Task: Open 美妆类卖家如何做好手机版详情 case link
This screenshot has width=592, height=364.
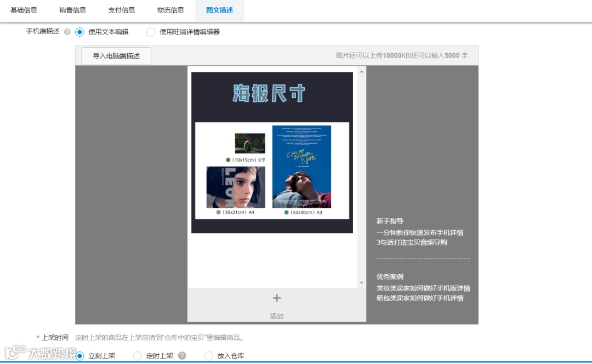Action: coord(423,288)
